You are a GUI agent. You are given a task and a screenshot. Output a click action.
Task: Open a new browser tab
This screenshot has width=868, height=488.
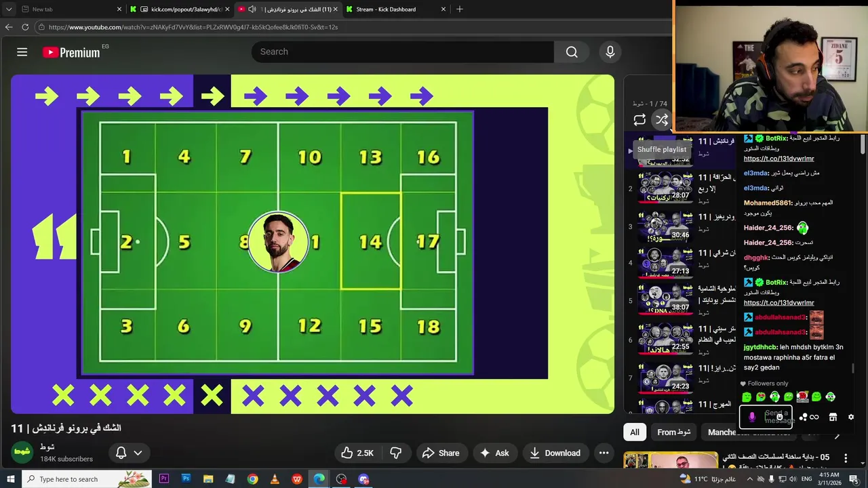click(x=460, y=9)
